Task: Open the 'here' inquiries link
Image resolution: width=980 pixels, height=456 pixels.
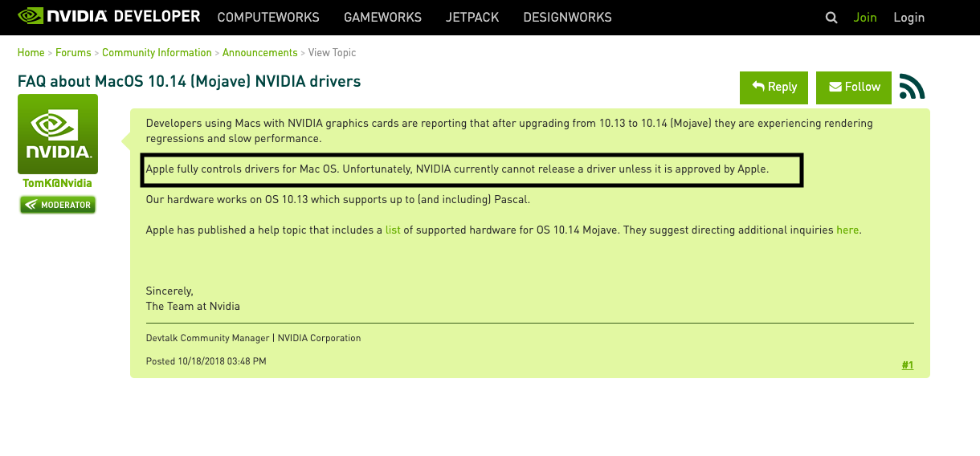Action: 847,230
